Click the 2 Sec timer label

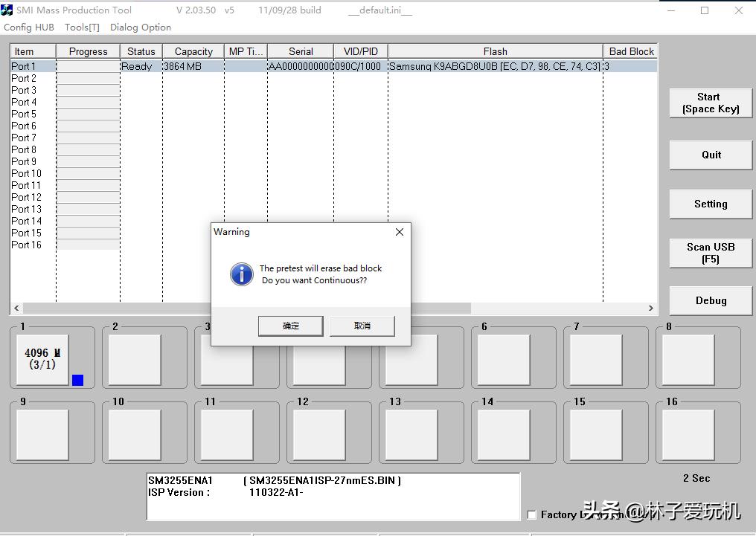[696, 478]
